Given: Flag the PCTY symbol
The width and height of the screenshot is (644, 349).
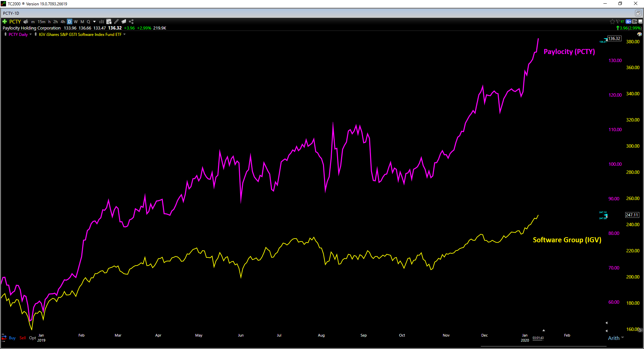Looking at the screenshot, I should [x=618, y=21].
